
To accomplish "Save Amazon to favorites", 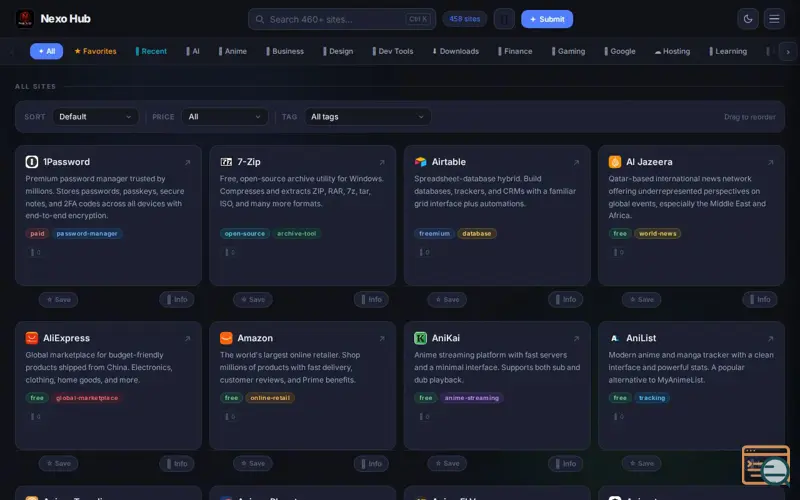I will pos(253,463).
